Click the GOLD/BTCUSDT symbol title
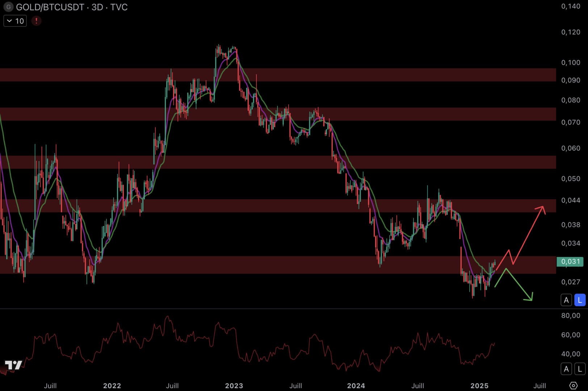 50,7
